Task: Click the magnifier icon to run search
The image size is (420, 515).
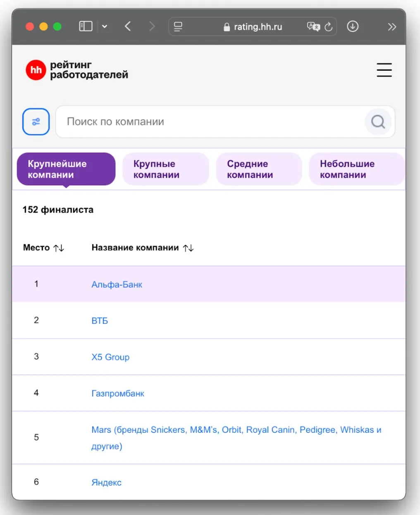Action: 377,122
